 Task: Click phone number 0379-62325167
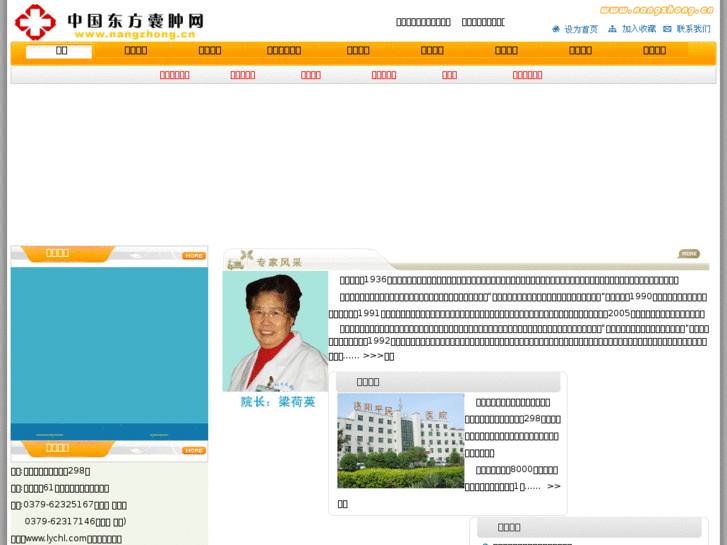coord(58,504)
